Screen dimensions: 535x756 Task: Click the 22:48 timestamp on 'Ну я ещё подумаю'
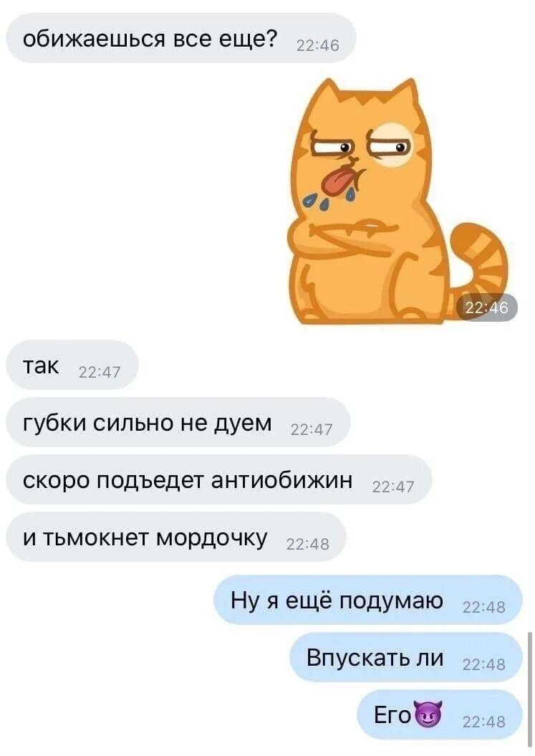click(484, 607)
